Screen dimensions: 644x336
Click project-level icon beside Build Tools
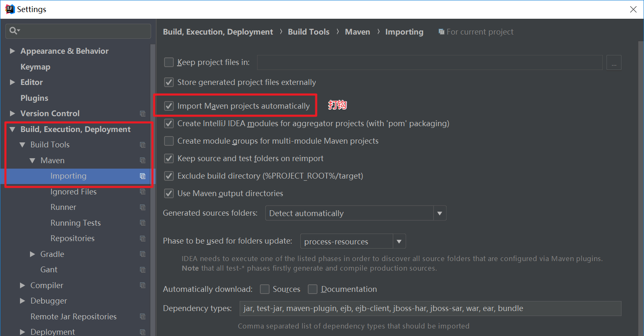tap(142, 145)
